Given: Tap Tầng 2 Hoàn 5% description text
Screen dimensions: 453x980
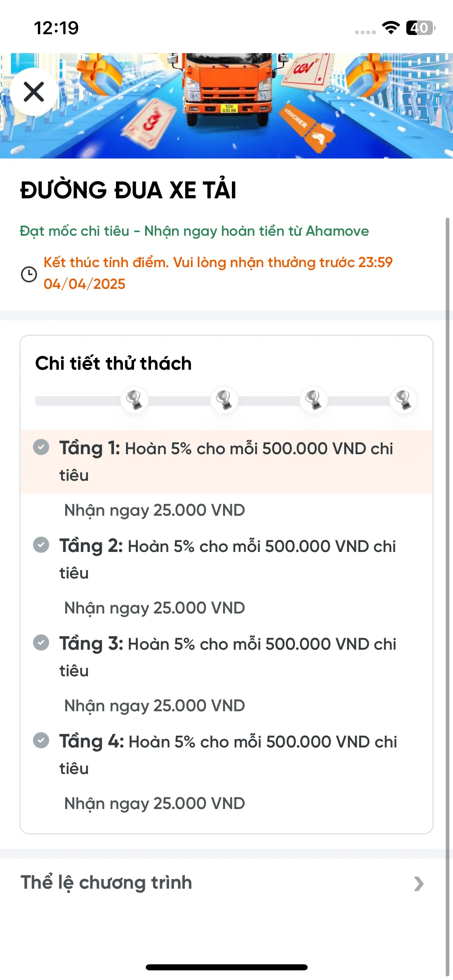Looking at the screenshot, I should coord(228,559).
